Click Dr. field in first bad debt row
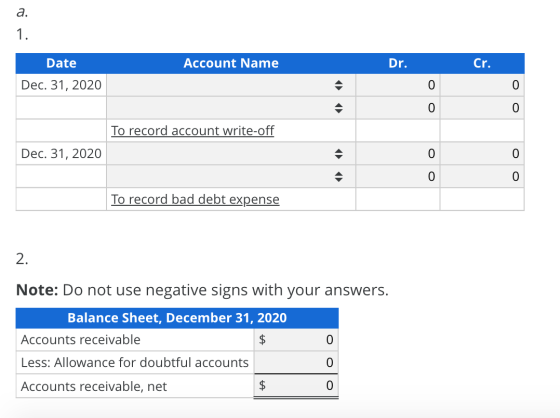The width and height of the screenshot is (560, 418). coord(398,154)
